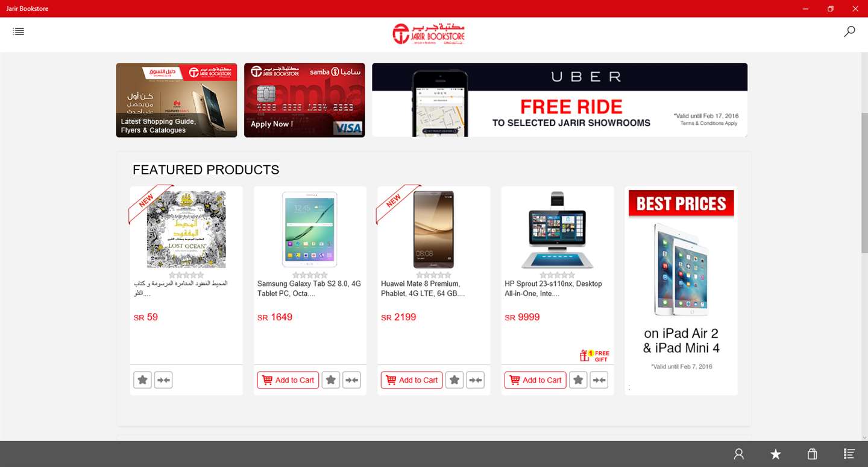Compare the Lost Ocean book arrows icon

[x=163, y=380]
